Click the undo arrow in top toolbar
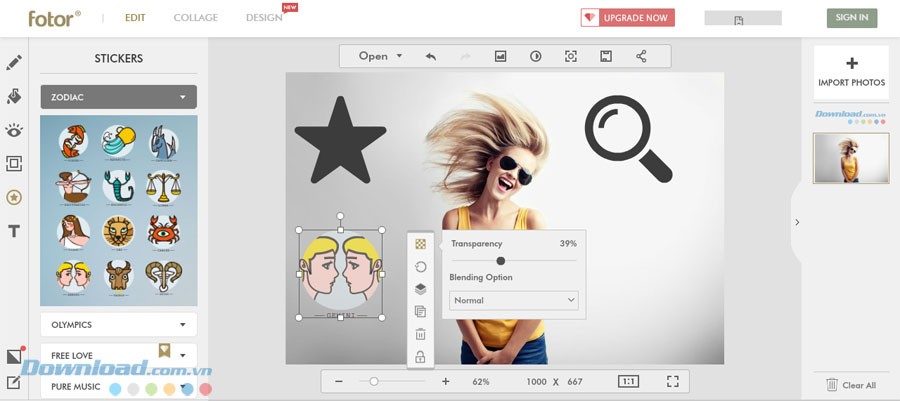The width and height of the screenshot is (900, 401). 431,57
